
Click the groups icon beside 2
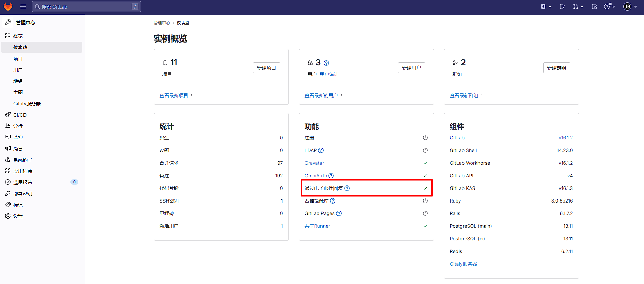point(455,63)
